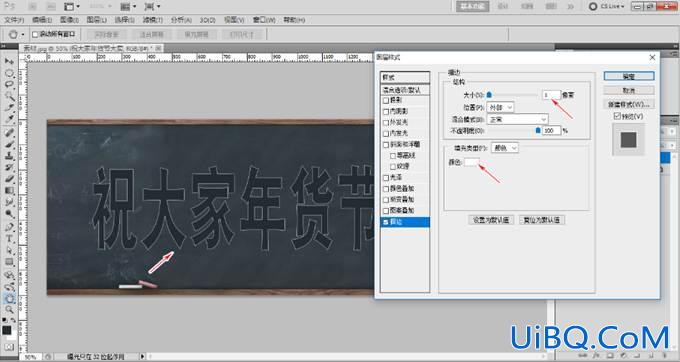This screenshot has width=680, height=362.
Task: Enable the 颜色叠加 (Color Overlay) checkbox
Action: coord(386,189)
